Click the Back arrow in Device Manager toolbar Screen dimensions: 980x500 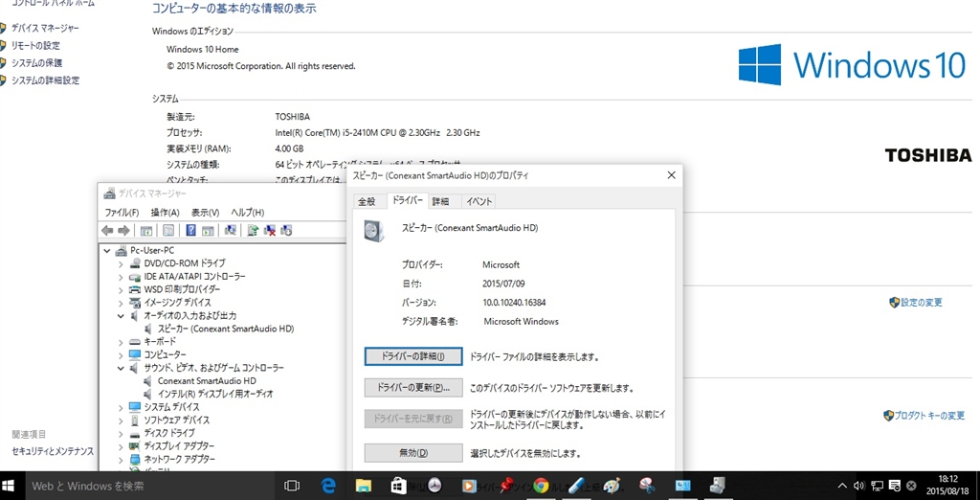(x=107, y=230)
